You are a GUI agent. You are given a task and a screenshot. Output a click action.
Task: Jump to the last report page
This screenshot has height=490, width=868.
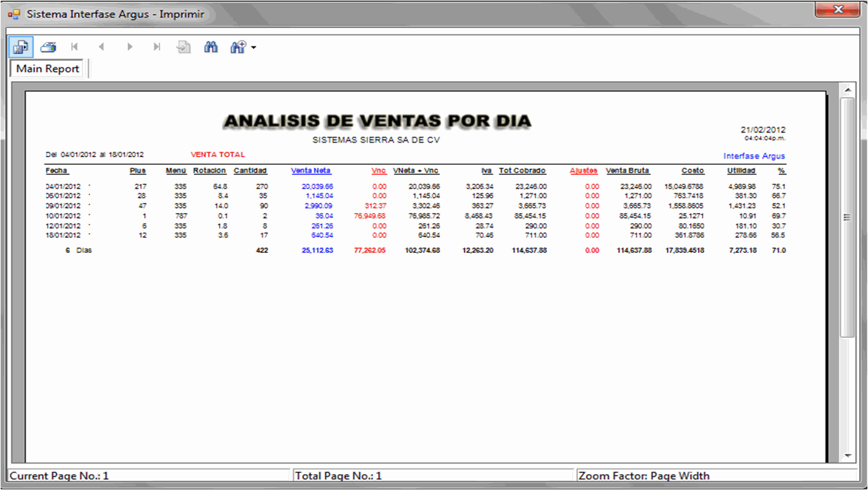pyautogui.click(x=157, y=47)
